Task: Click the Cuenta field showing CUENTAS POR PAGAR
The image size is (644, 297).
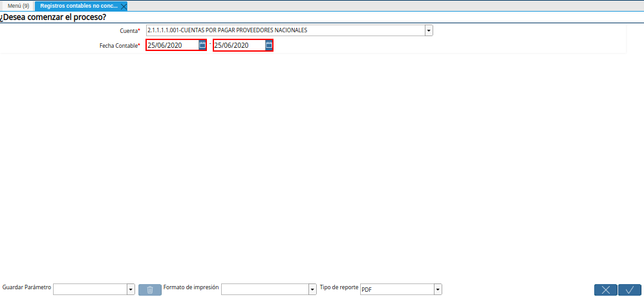Action: click(285, 30)
